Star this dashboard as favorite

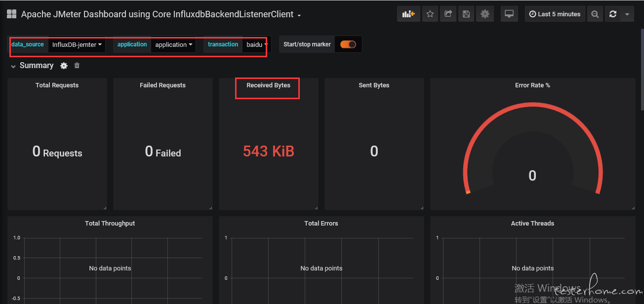coord(430,14)
